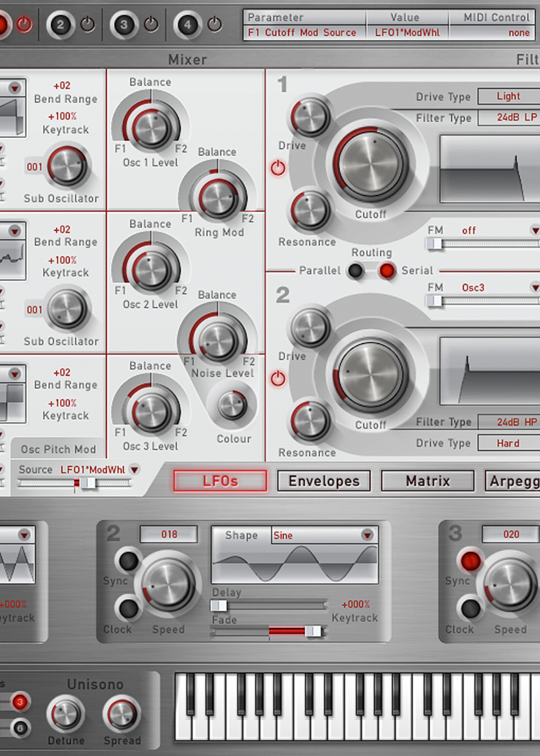Click LFO 2 Speed knob

[168, 585]
